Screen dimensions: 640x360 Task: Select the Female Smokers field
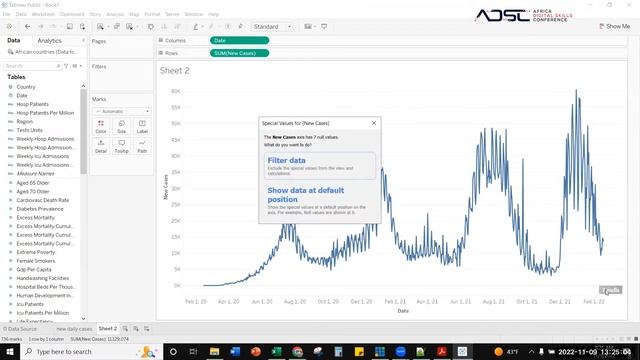point(36,261)
